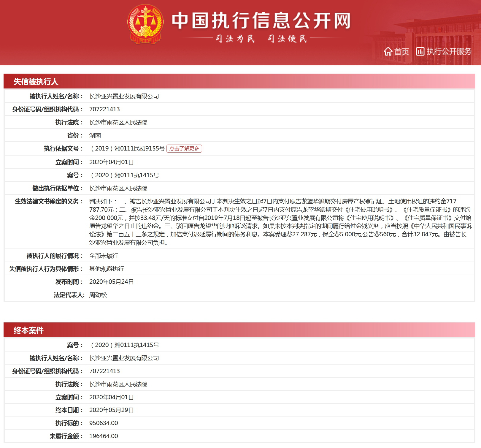Image resolution: width=481 pixels, height=448 pixels.
Task: Select 执行法院 value in 失信被执行人 section
Action: point(118,122)
